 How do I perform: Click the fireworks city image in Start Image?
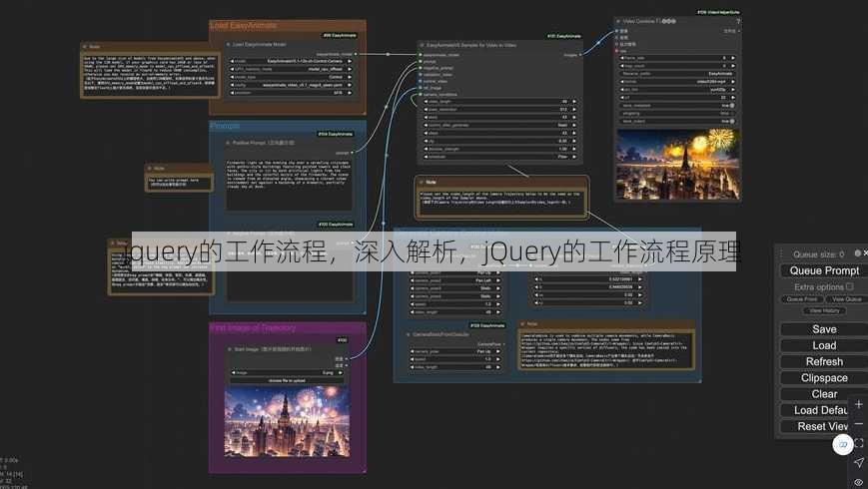tap(287, 421)
